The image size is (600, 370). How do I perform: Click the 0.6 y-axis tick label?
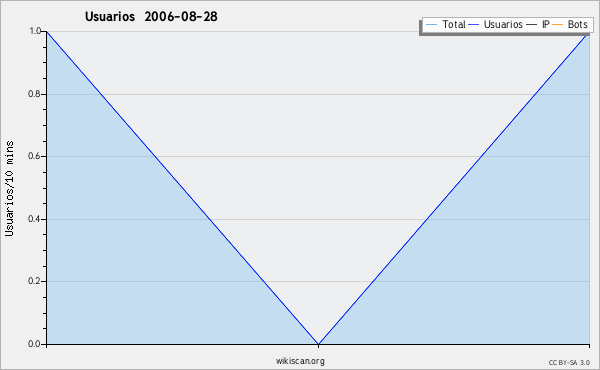coord(34,156)
